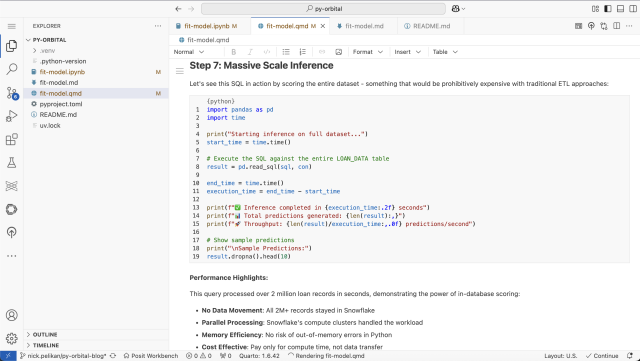Open the Testing flask view

(11, 163)
